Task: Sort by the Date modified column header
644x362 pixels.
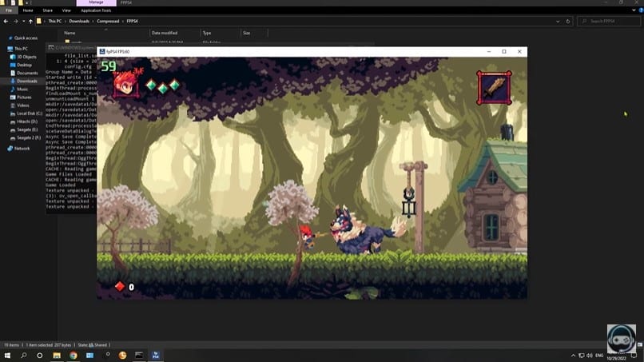Action: click(163, 33)
